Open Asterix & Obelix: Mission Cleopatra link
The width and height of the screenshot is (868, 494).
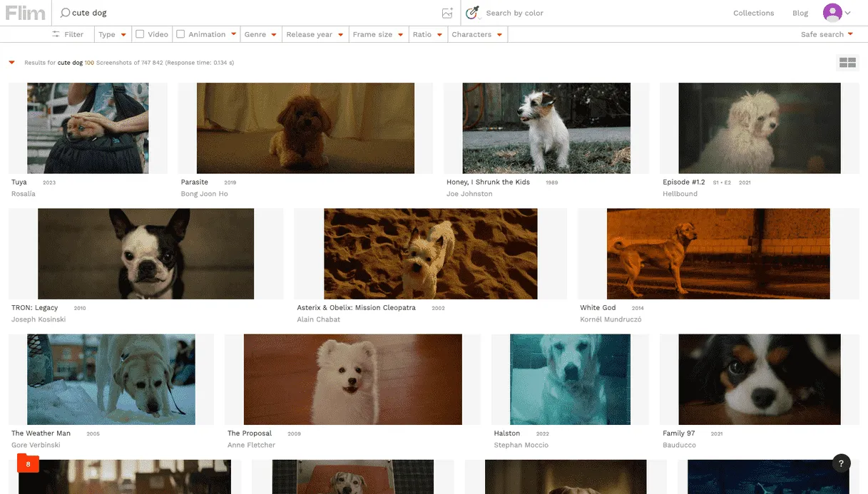pyautogui.click(x=357, y=308)
